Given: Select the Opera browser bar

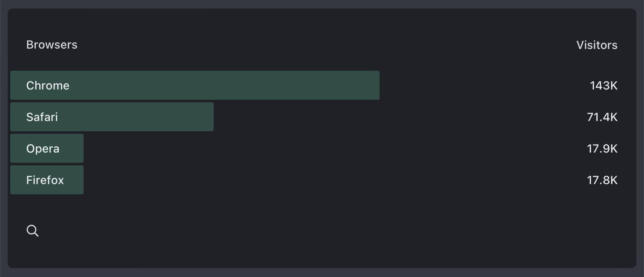Looking at the screenshot, I should click(x=47, y=148).
